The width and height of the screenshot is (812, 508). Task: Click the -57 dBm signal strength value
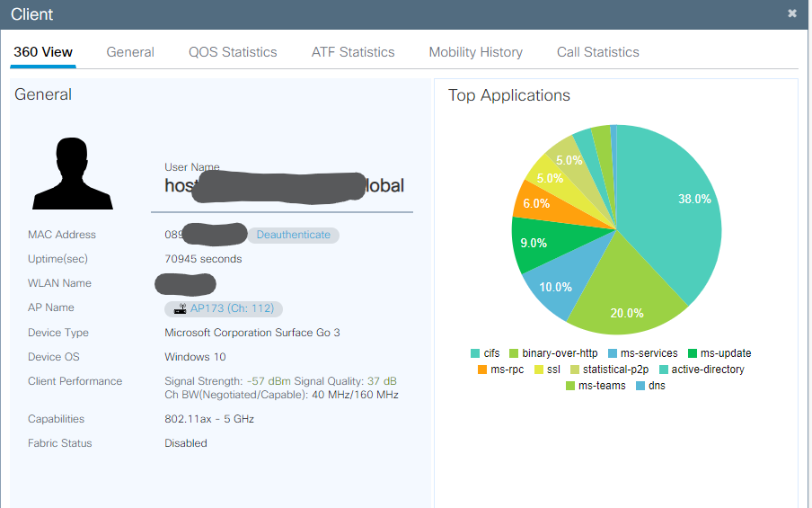click(x=269, y=381)
